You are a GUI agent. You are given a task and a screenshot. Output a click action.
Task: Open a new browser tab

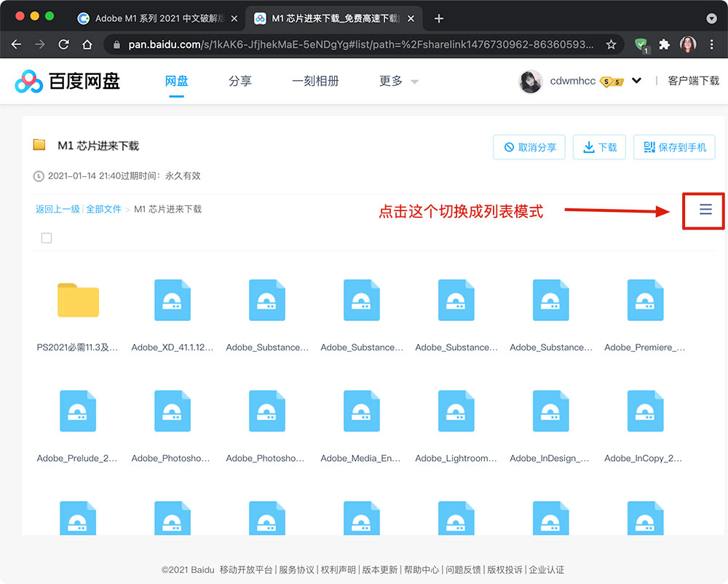pyautogui.click(x=438, y=19)
